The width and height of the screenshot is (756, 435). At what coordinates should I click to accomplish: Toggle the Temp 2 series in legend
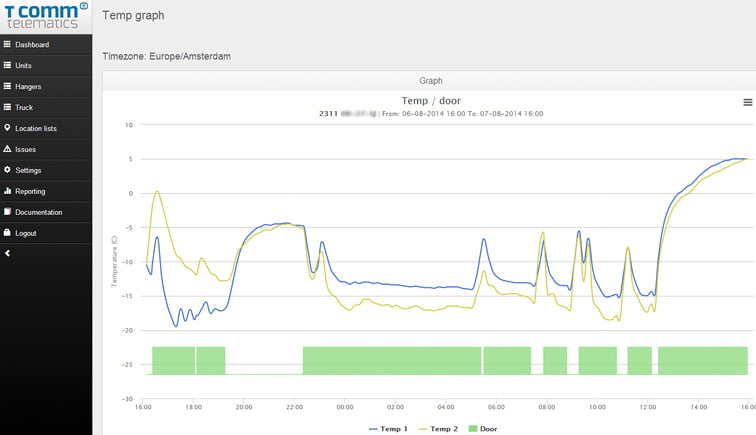pyautogui.click(x=438, y=428)
